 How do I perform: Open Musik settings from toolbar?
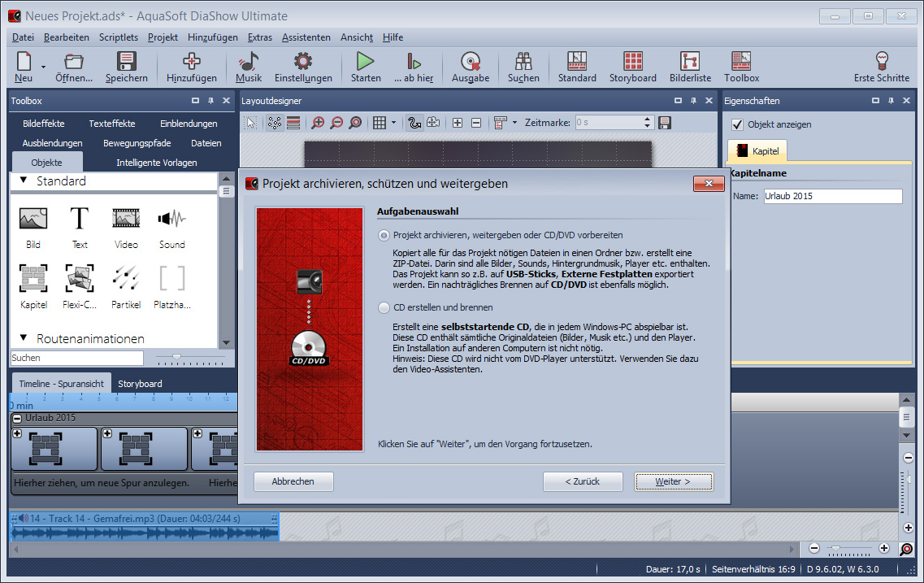tap(249, 67)
